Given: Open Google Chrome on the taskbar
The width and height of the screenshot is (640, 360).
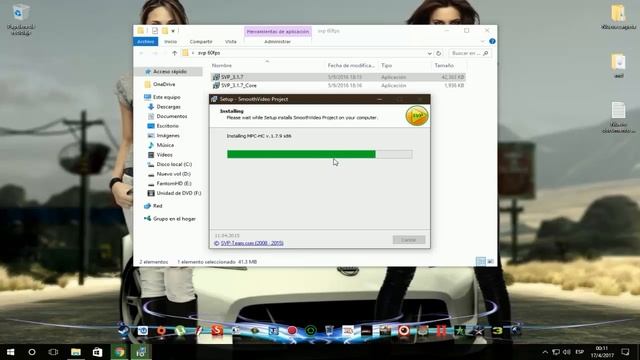Looking at the screenshot, I should tap(119, 352).
